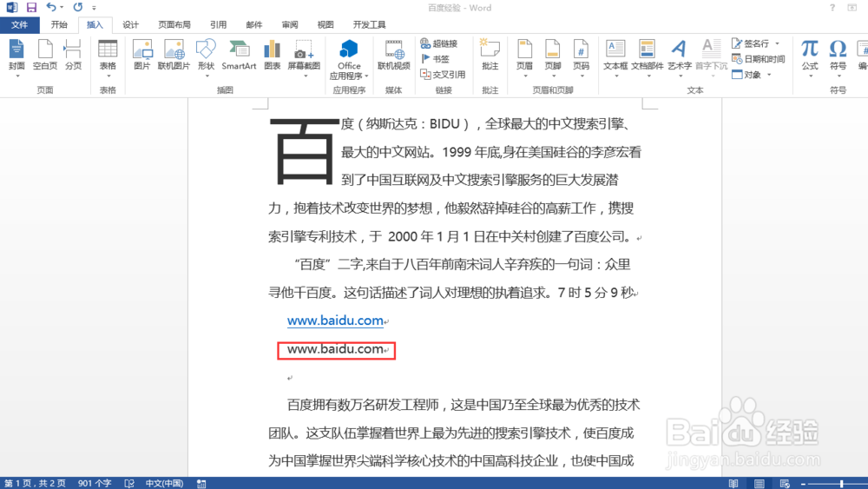Screen dimensions: 868x489
Task: Click the zoom slider handle
Action: pos(841,484)
